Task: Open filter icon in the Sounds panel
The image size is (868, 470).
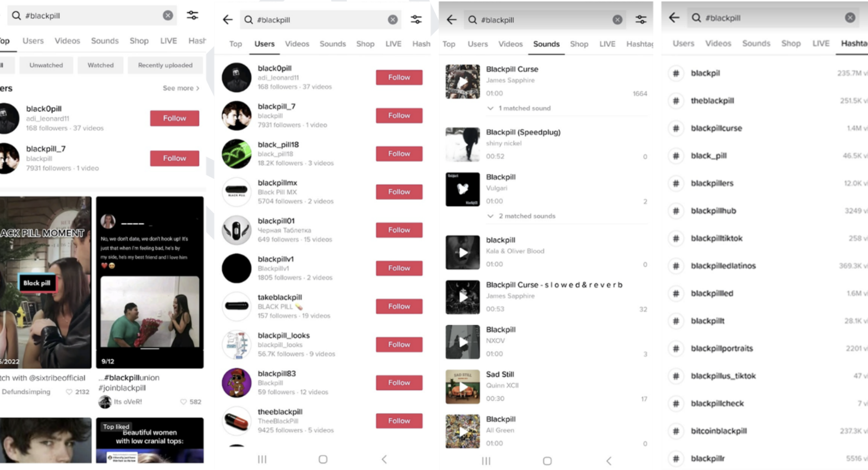Action: pos(640,20)
